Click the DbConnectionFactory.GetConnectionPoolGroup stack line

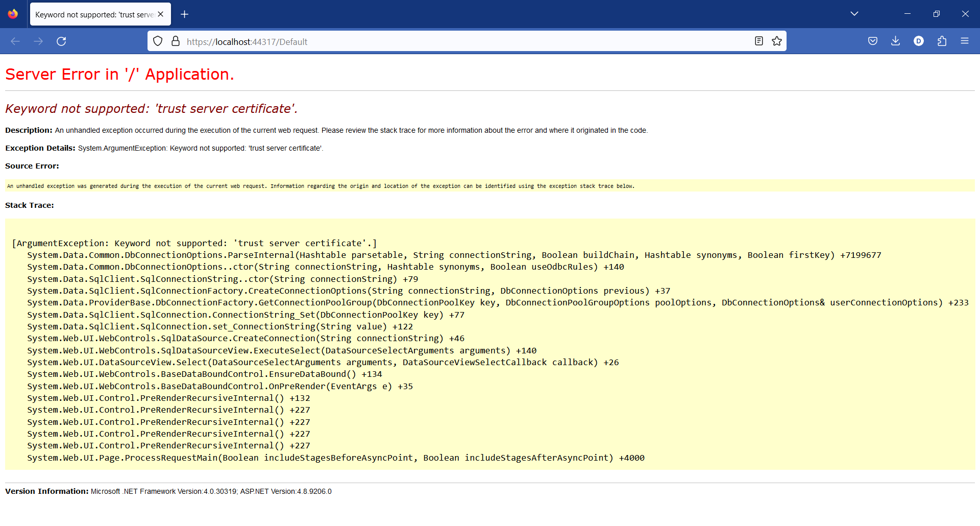[498, 303]
